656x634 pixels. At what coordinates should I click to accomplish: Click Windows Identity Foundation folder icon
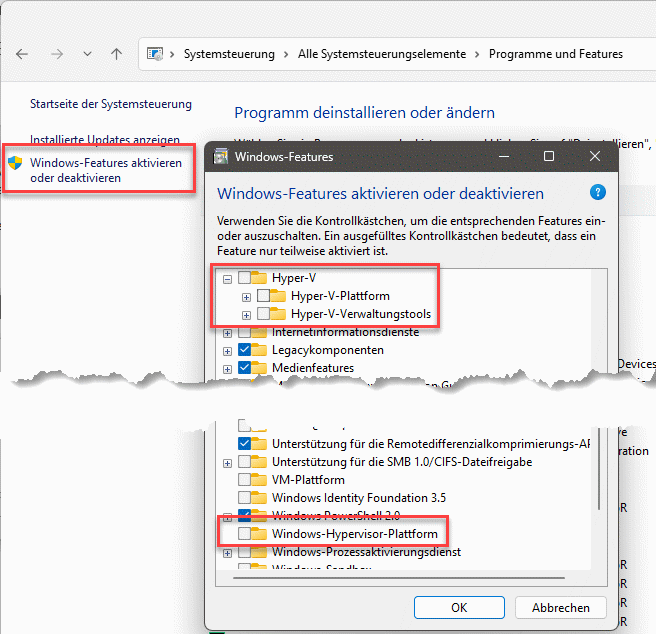[259, 498]
